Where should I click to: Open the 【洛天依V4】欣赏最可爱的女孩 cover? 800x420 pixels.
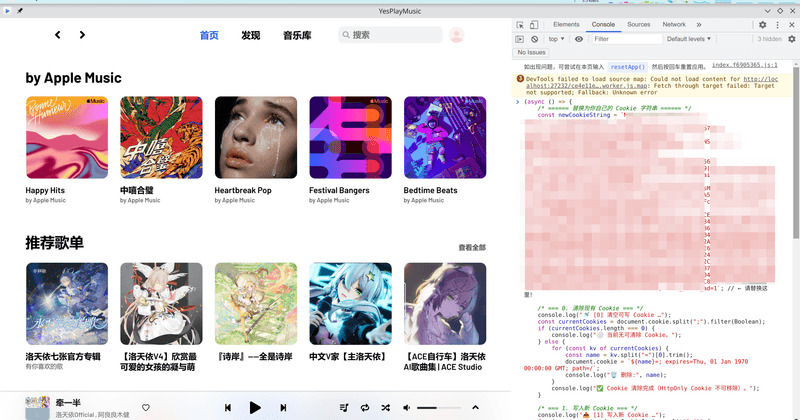click(161, 304)
